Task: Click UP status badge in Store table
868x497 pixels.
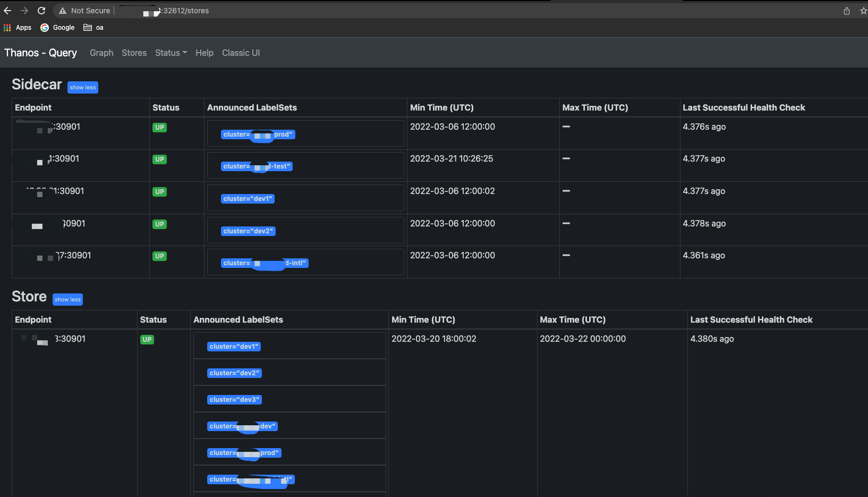Action: click(147, 340)
